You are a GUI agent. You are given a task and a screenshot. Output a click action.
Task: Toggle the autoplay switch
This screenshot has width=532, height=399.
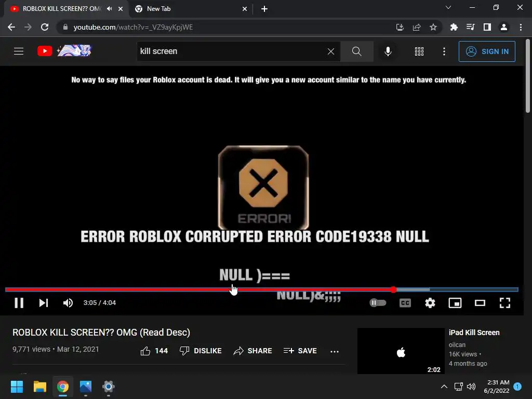click(378, 303)
